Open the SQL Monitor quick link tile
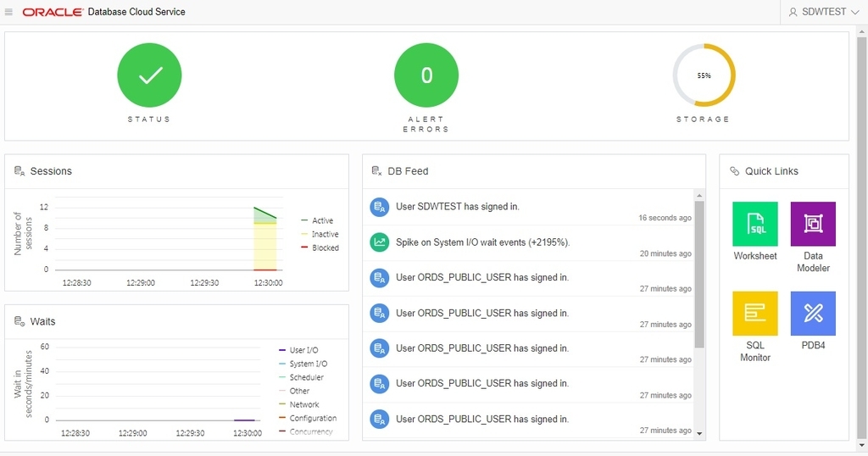Image resolution: width=868 pixels, height=456 pixels. coord(755,314)
